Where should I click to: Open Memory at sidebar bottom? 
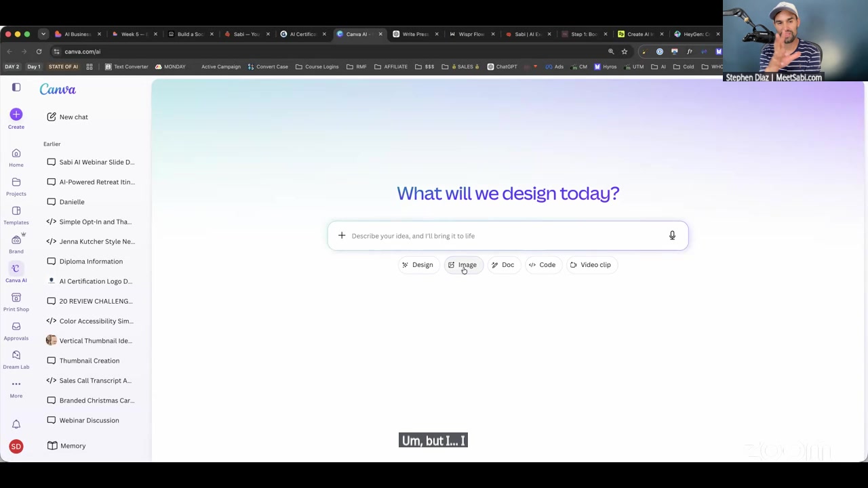coord(66,446)
